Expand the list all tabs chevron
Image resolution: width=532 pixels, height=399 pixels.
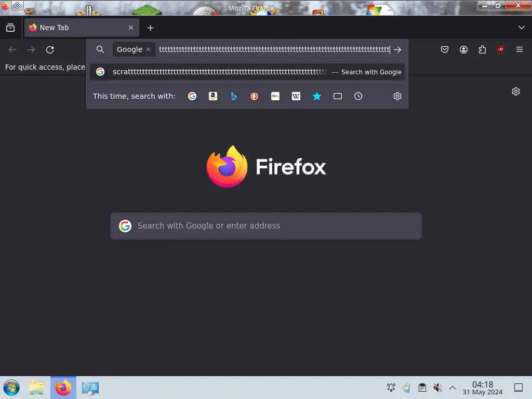[522, 28]
